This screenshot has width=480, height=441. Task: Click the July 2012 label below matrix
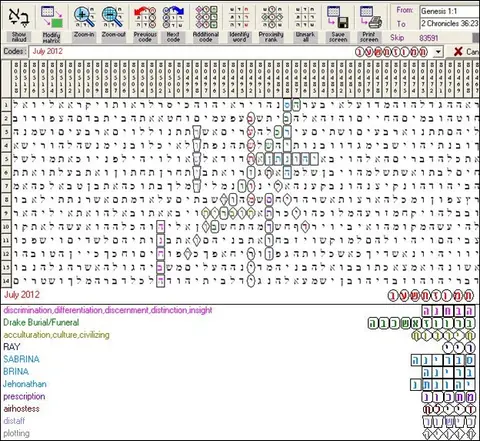point(22,295)
